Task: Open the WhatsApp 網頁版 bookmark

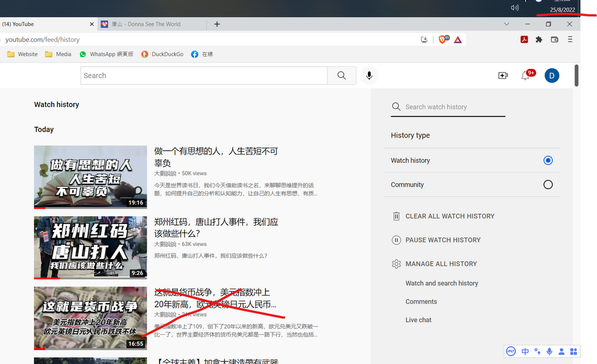Action: tap(106, 54)
